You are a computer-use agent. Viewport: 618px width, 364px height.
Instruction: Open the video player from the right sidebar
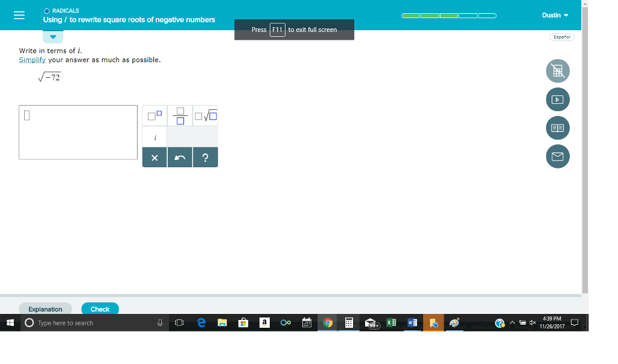[x=557, y=99]
